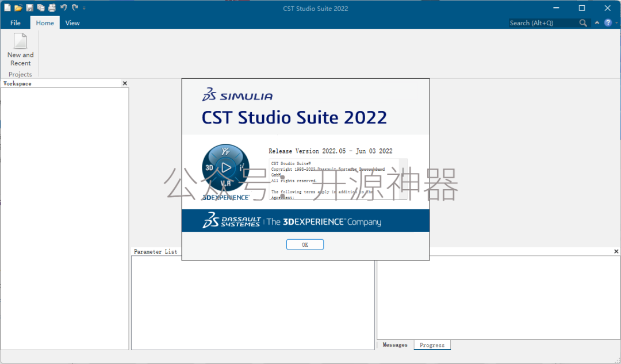
Task: Click the Save All icon
Action: (x=41, y=7)
